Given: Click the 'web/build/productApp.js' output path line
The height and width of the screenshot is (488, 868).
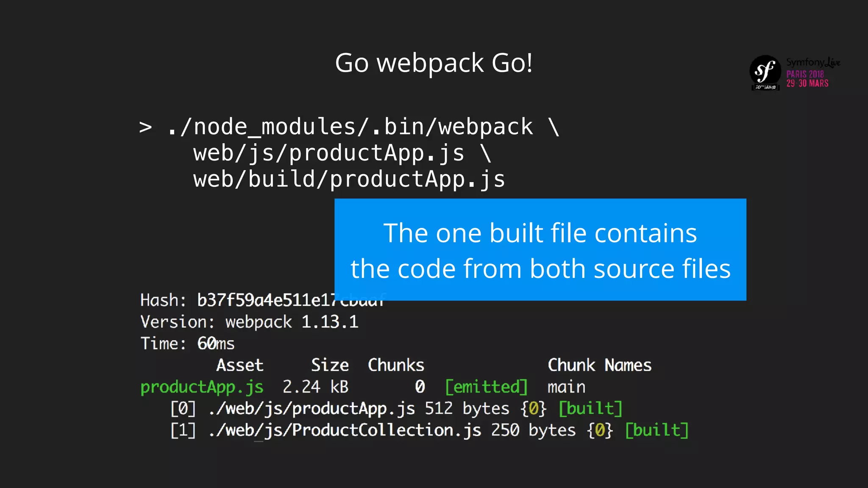Looking at the screenshot, I should 349,179.
